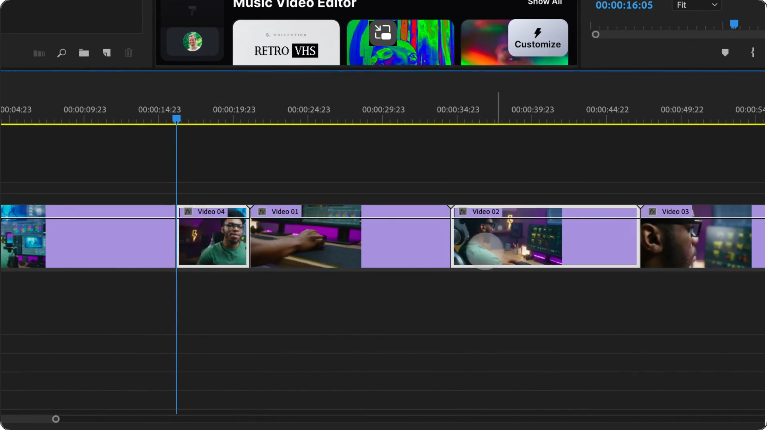Open the Fit zoom level dropdown
The height and width of the screenshot is (430, 767).
(x=696, y=5)
